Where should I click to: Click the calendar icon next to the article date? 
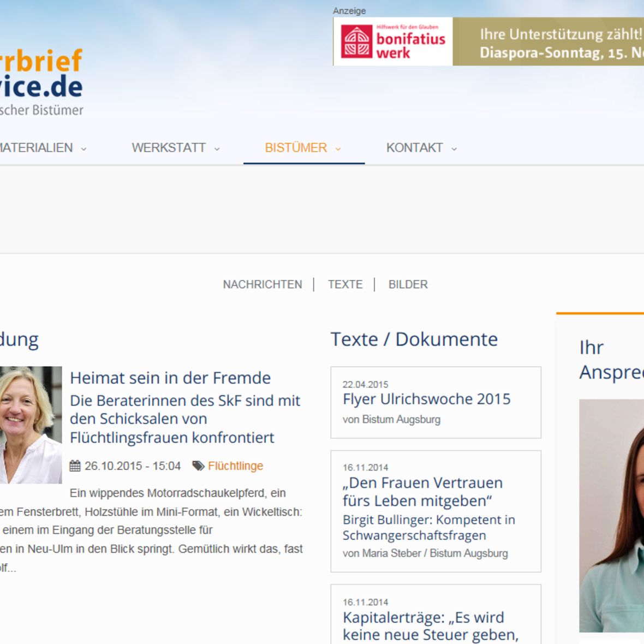(76, 466)
